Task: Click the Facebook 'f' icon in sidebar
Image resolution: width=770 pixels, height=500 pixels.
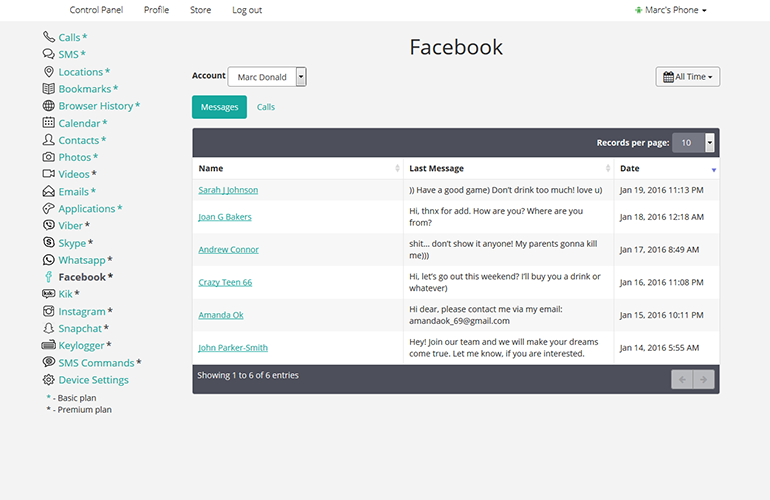Action: (x=49, y=277)
